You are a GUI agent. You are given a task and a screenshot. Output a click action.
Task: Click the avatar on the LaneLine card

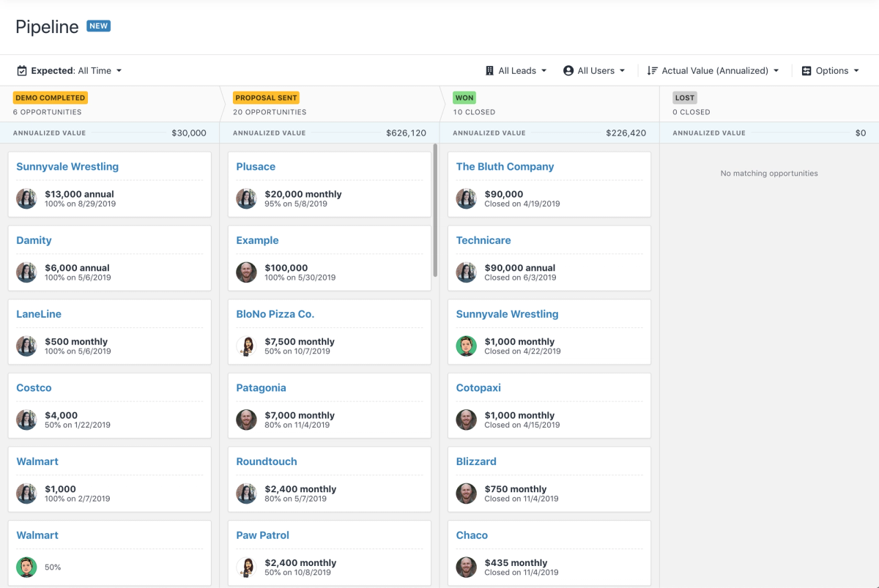(x=26, y=346)
